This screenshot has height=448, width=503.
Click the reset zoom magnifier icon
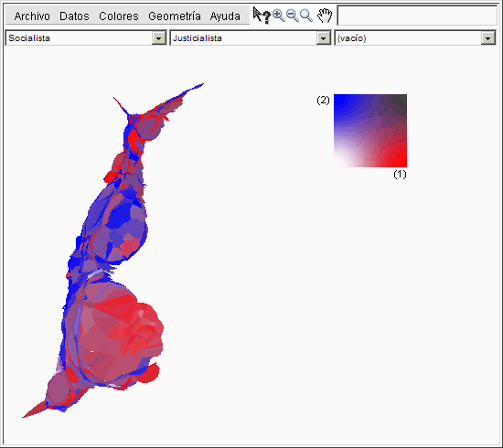click(x=306, y=16)
